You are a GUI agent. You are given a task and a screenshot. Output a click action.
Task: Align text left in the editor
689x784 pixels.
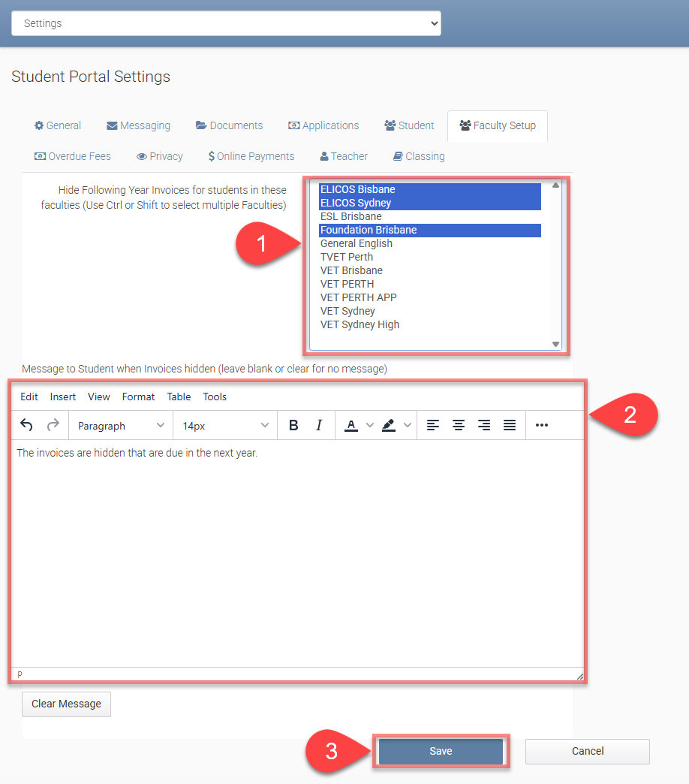point(433,425)
